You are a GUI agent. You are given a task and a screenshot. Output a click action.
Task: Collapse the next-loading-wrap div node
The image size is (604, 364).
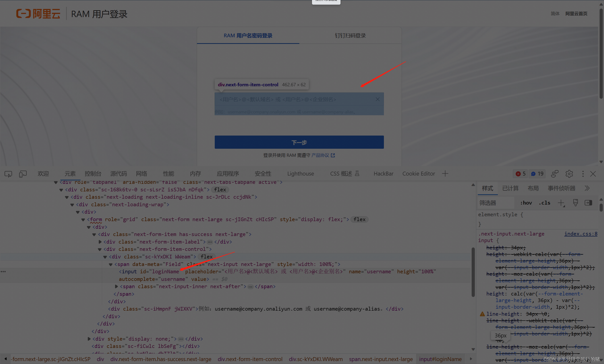coord(72,205)
